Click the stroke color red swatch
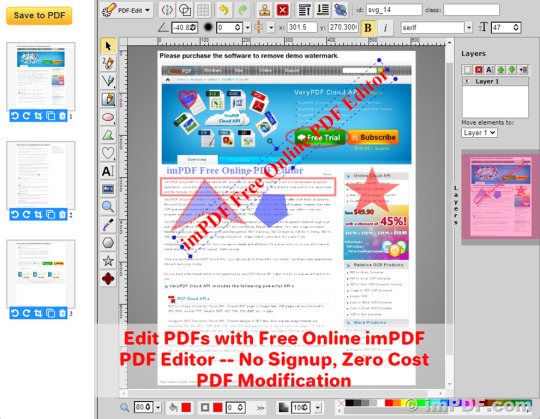 (218, 408)
